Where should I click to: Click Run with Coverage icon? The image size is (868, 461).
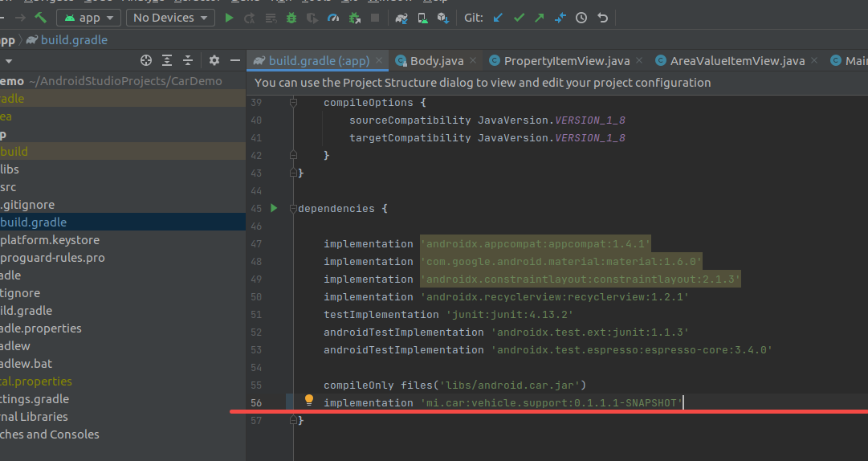(x=312, y=18)
